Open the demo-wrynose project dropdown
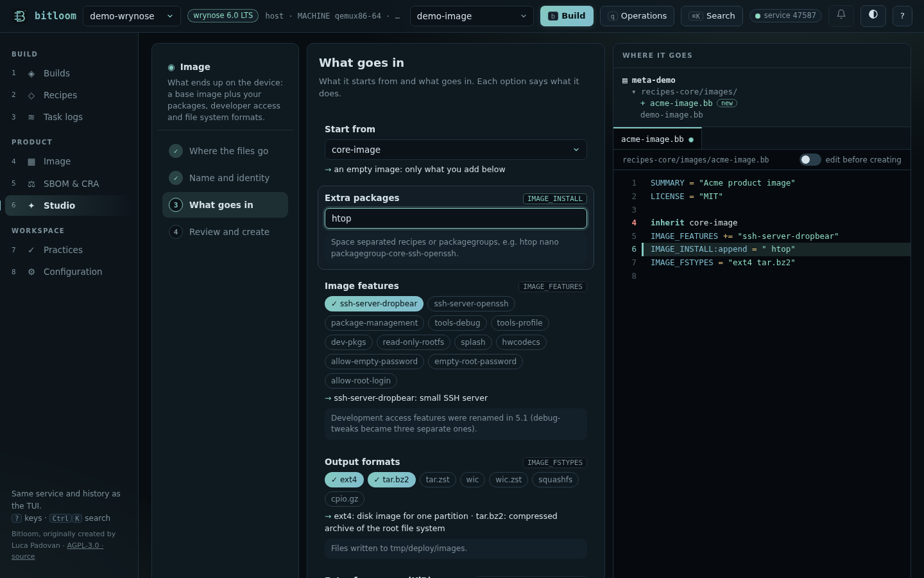The height and width of the screenshot is (578, 924). 132,16
